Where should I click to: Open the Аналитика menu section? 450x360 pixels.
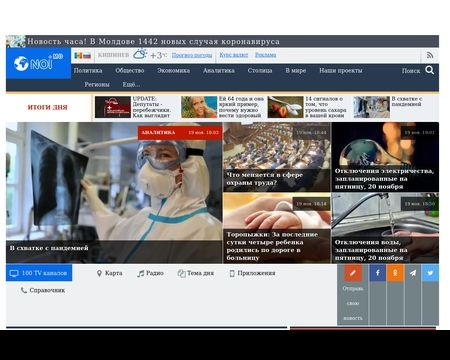click(x=219, y=70)
